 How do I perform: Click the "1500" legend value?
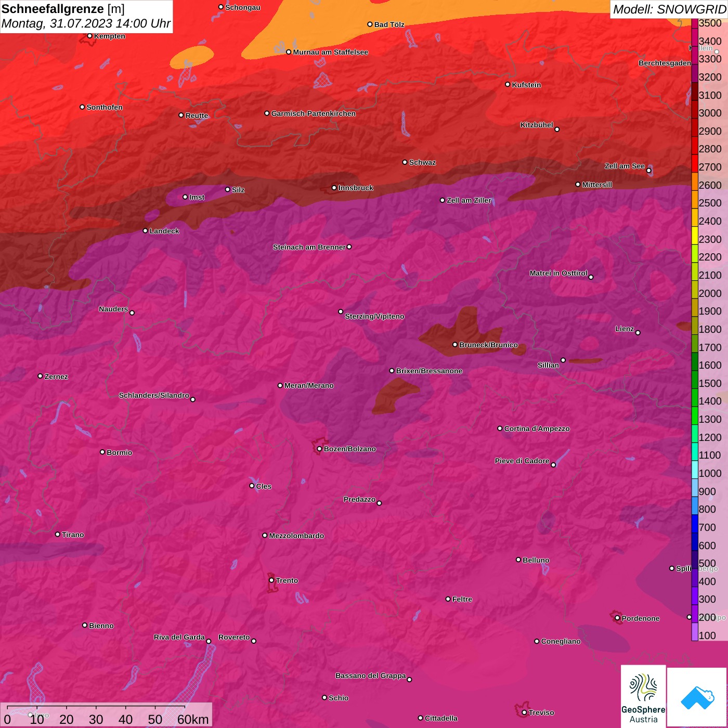[x=710, y=383]
